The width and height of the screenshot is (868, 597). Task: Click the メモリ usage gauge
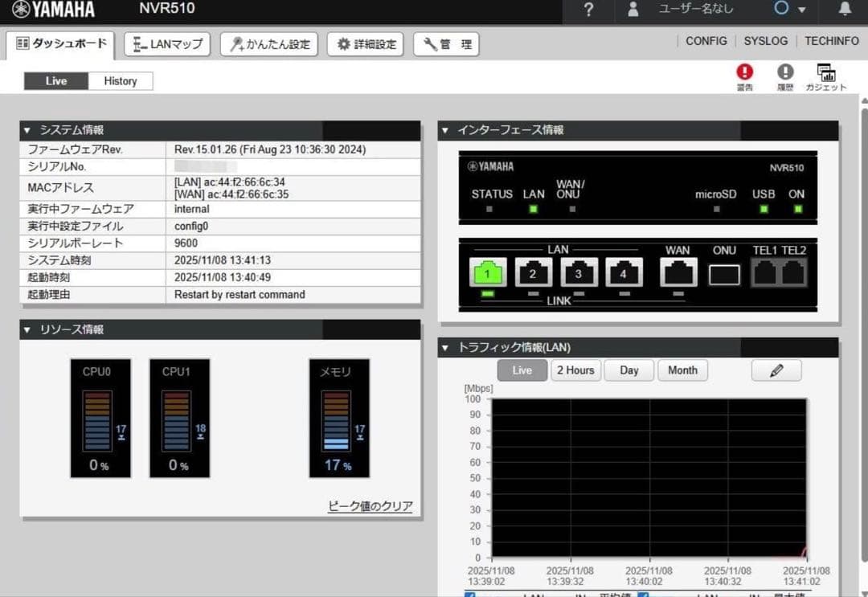[339, 418]
